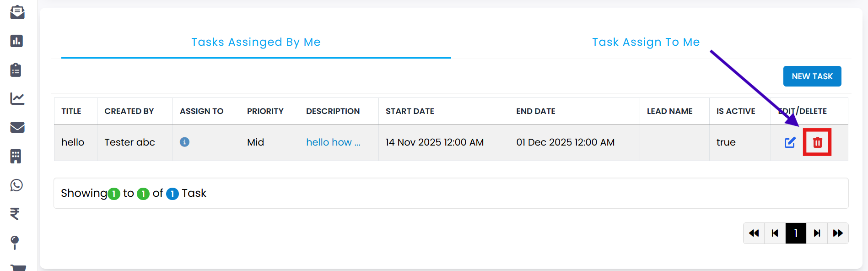Edit the hello task with pencil icon
The width and height of the screenshot is (868, 271).
[790, 142]
